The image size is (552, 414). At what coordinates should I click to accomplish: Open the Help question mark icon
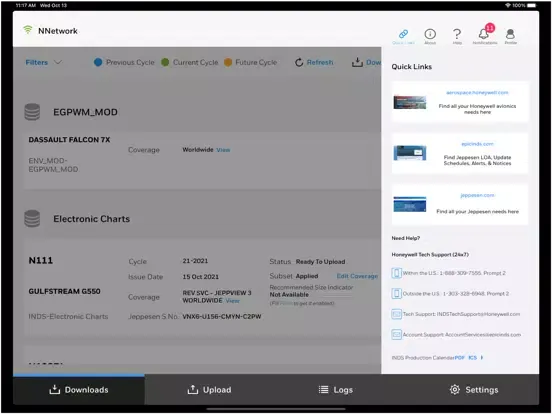pyautogui.click(x=457, y=34)
